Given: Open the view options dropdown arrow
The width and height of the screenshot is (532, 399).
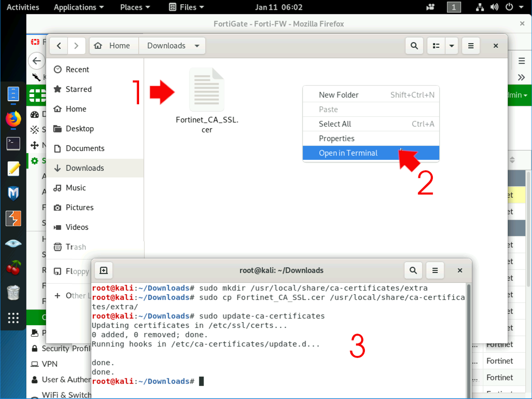Looking at the screenshot, I should pos(451,46).
